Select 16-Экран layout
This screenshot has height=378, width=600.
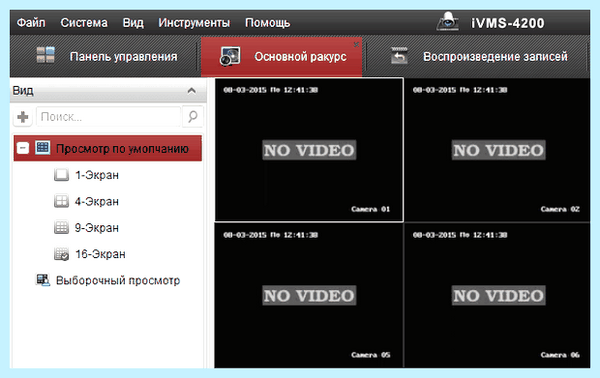point(100,254)
